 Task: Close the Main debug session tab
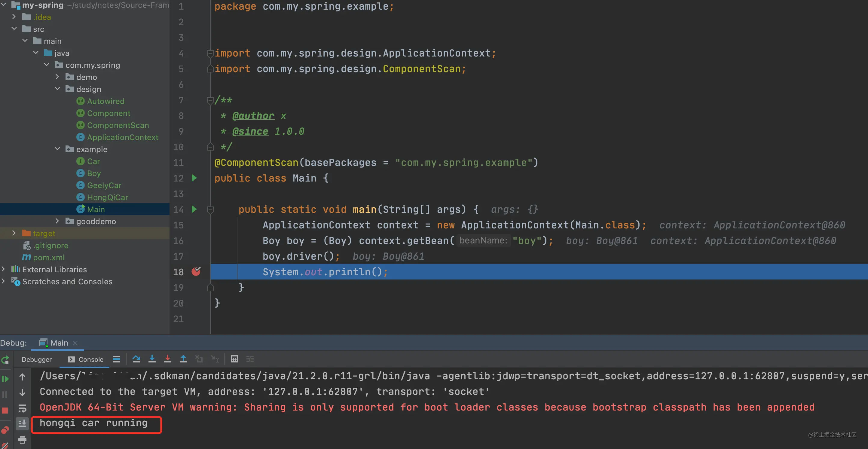pos(75,343)
